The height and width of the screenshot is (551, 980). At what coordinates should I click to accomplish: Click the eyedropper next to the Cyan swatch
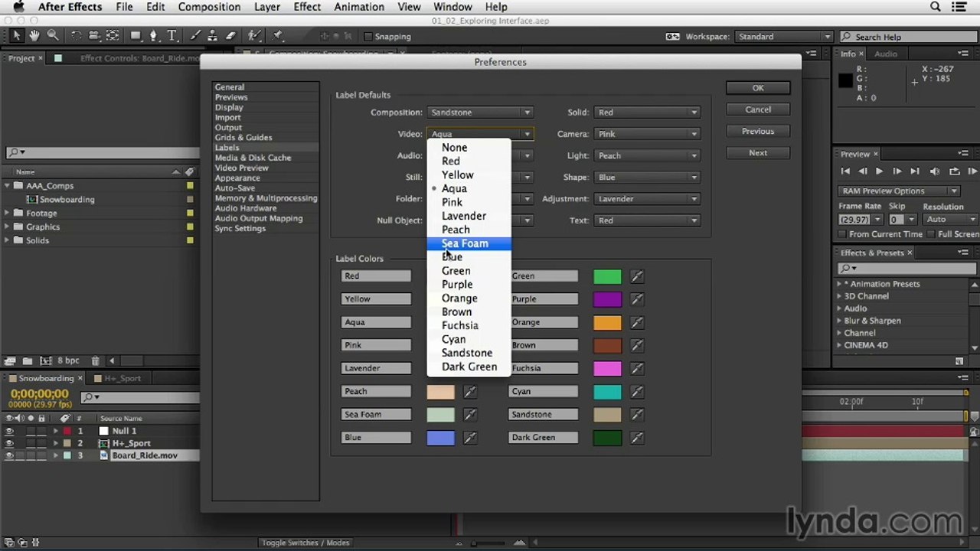pyautogui.click(x=637, y=391)
